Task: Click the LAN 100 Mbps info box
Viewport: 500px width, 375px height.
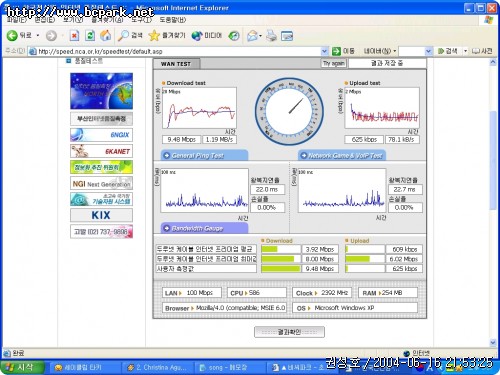Action: (x=192, y=293)
